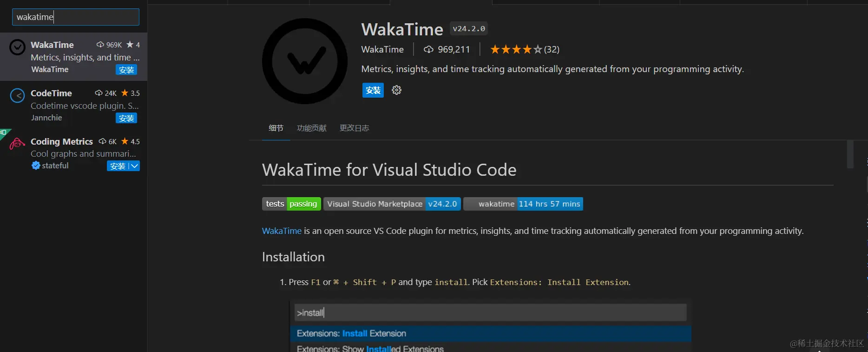Click the screenshot image of the install command palette
868x352 pixels.
coord(490,325)
